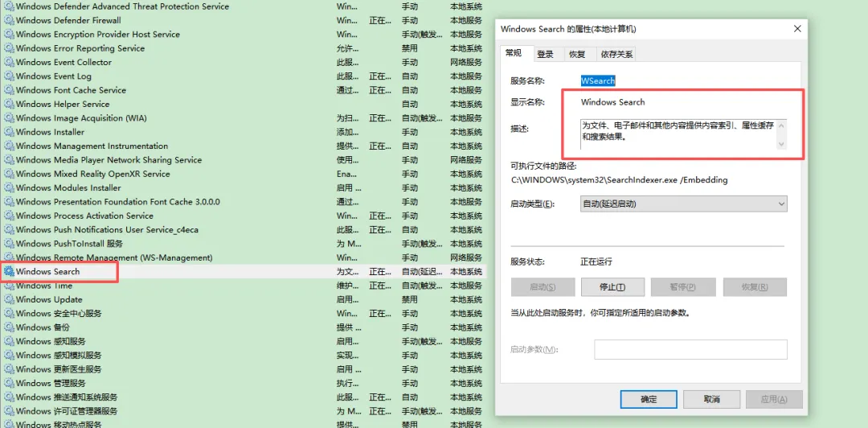Click gear icon of Windows Update row

[10, 299]
